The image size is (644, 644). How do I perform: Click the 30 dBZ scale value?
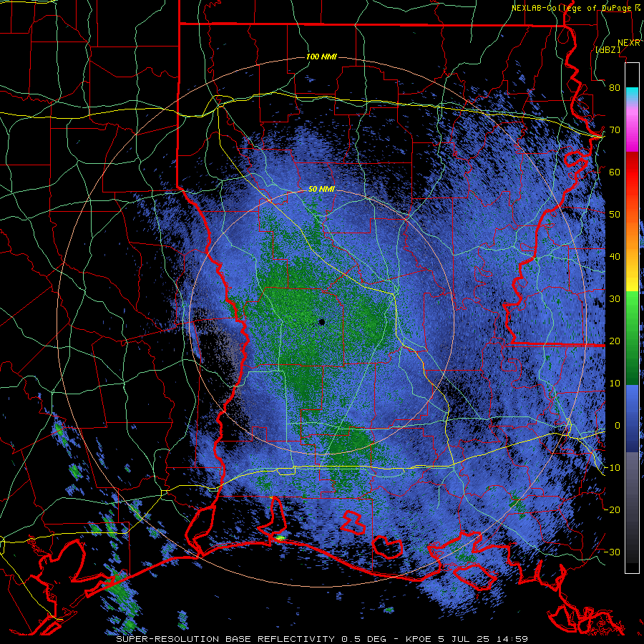[615, 299]
